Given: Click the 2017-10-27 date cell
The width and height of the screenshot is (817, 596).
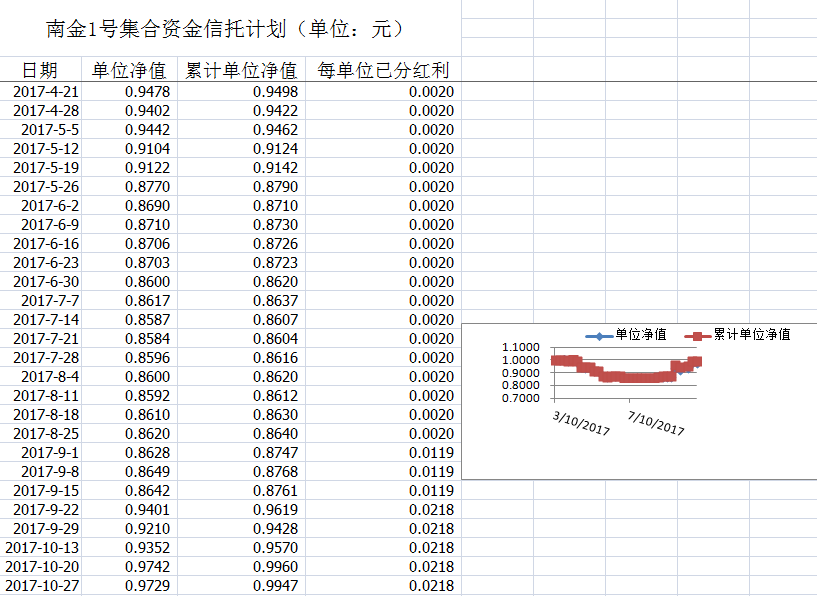Looking at the screenshot, I should tap(42, 586).
